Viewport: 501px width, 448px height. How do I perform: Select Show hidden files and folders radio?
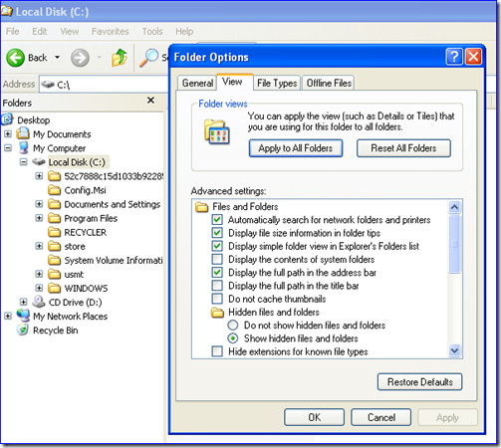(x=233, y=338)
